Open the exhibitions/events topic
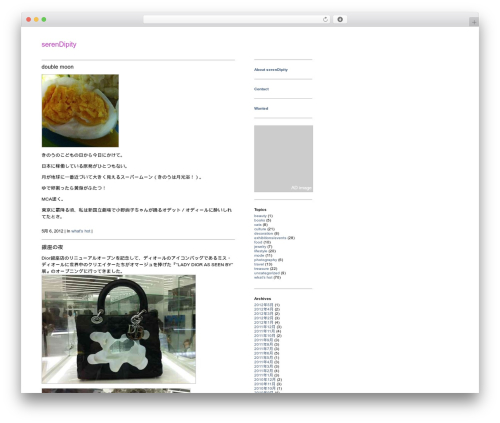The image size is (500, 423). click(x=270, y=238)
